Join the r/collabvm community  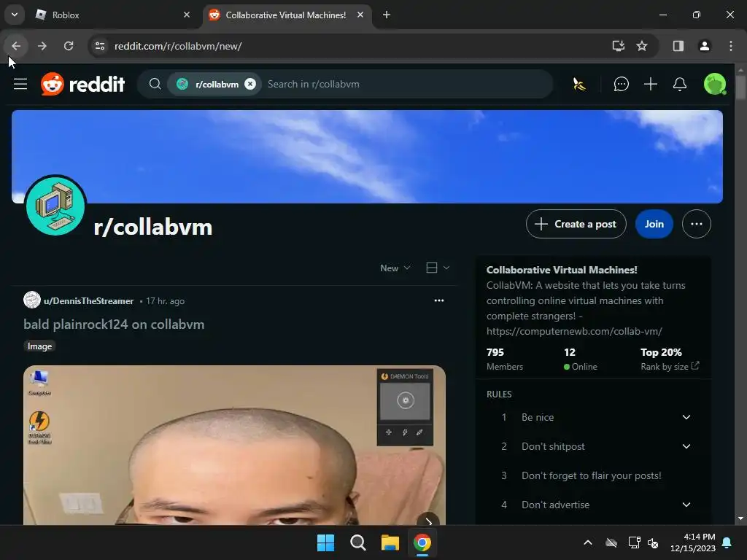[654, 224]
